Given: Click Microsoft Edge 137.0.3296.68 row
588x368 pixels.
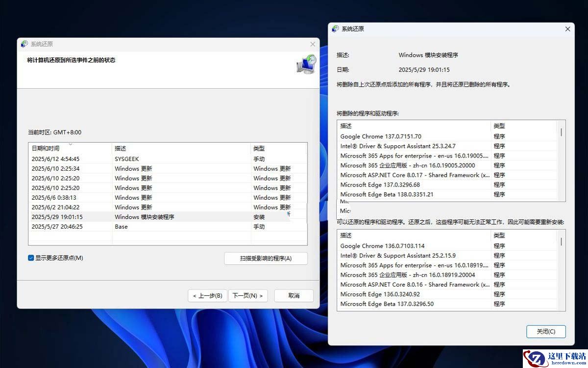Looking at the screenshot, I should tap(447, 185).
